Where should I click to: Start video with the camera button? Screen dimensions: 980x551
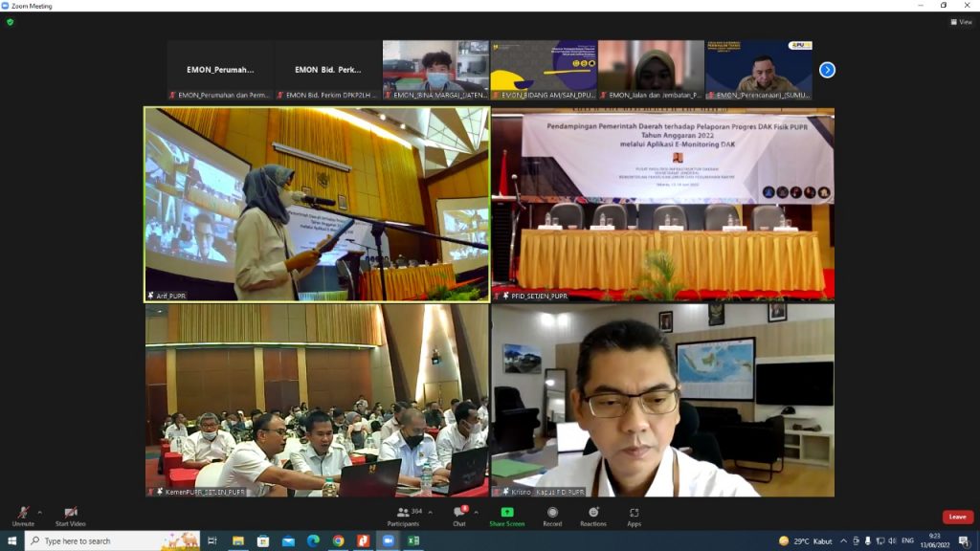point(70,515)
